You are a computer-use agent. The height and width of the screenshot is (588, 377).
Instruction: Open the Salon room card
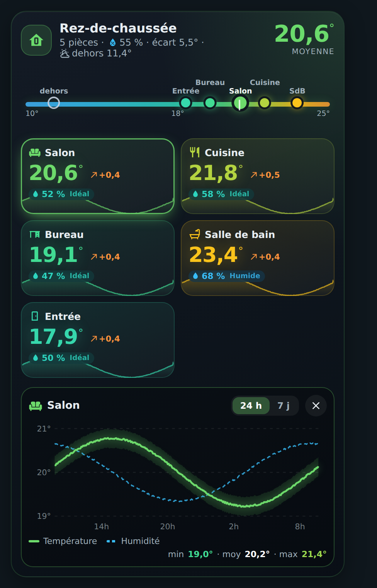coord(98,176)
